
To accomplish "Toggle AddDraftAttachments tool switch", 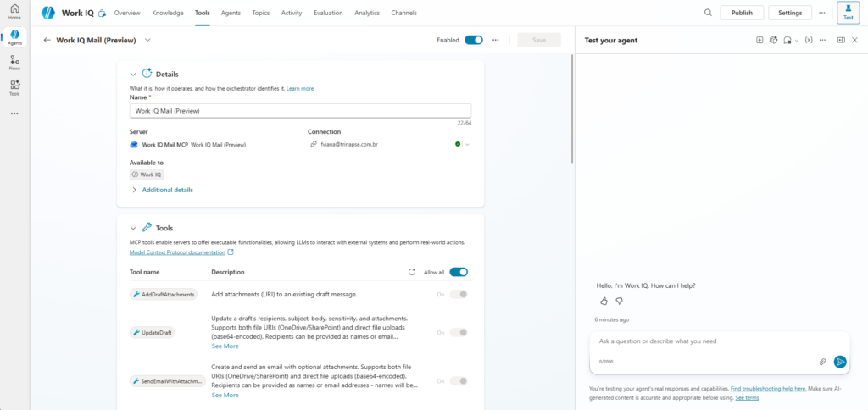I will pos(459,294).
